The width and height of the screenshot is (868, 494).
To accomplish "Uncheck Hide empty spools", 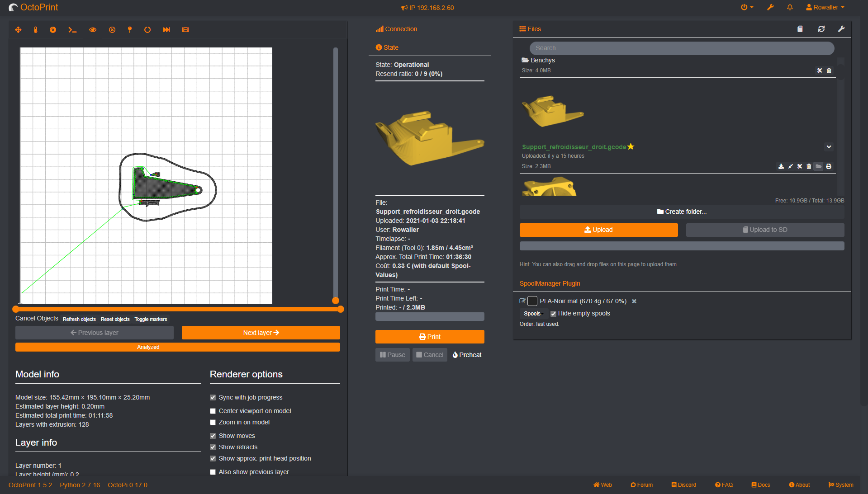I will pyautogui.click(x=553, y=313).
